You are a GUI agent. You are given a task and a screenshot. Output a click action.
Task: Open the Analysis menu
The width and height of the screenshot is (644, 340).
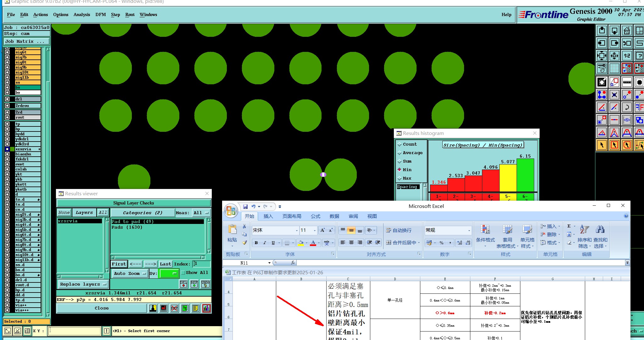81,15
